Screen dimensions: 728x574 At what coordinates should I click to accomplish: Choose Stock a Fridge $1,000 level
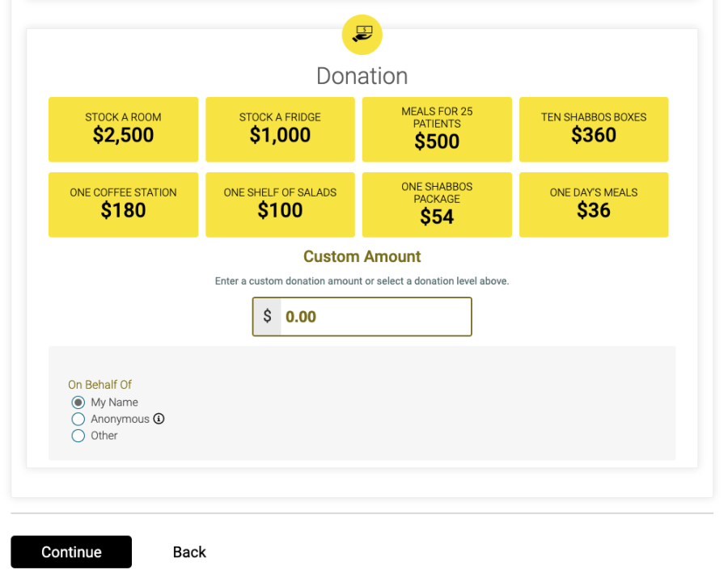[280, 129]
